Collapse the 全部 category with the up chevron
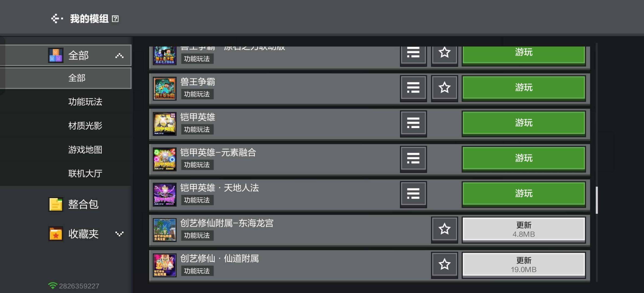Image resolution: width=644 pixels, height=293 pixels. (119, 56)
